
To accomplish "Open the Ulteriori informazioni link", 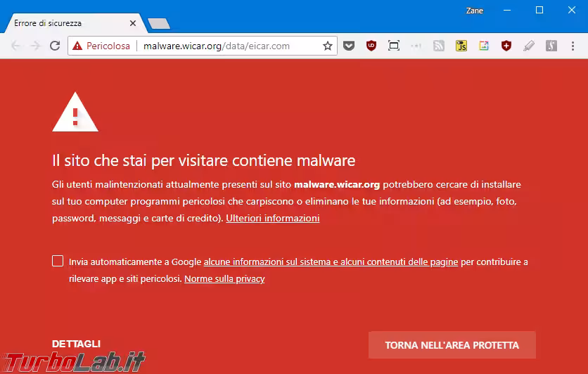I will pos(273,218).
